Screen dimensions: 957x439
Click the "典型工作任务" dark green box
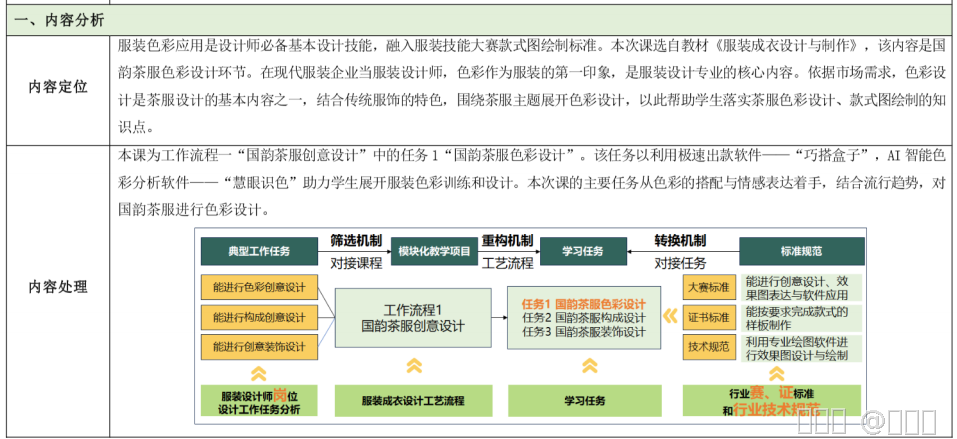pos(259,252)
